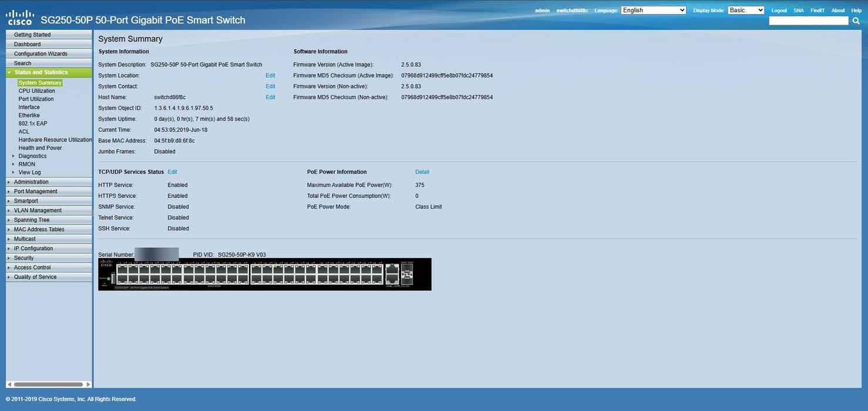
Task: Expand Smartport menu section
Action: pos(49,201)
